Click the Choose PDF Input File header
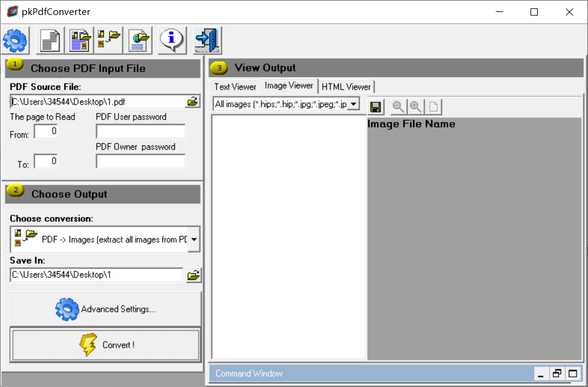 coord(103,68)
